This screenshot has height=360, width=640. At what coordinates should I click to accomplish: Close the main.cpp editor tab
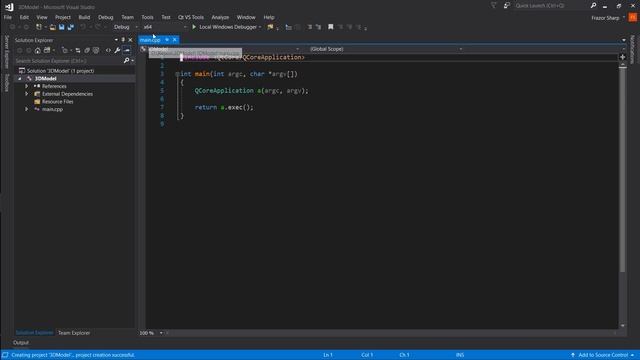click(x=175, y=40)
